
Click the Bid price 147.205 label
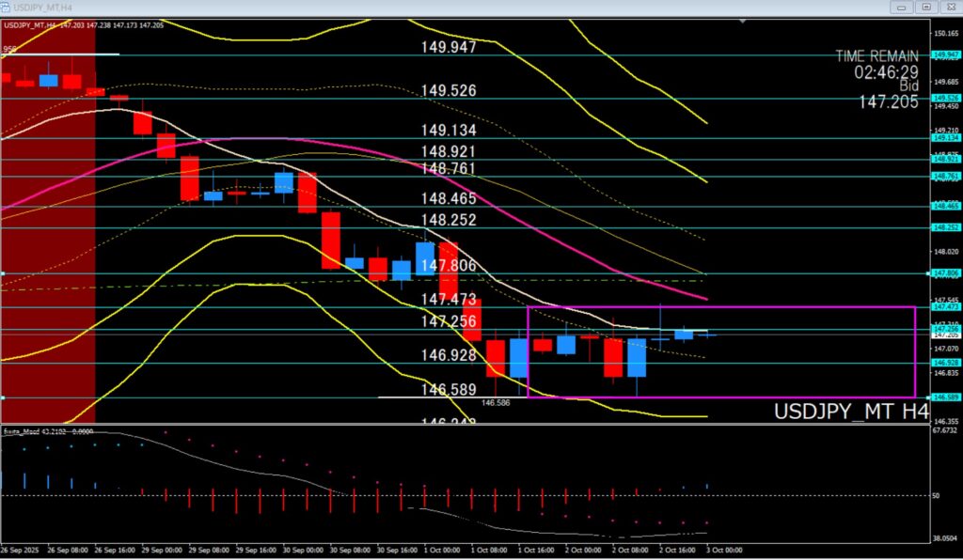point(888,101)
